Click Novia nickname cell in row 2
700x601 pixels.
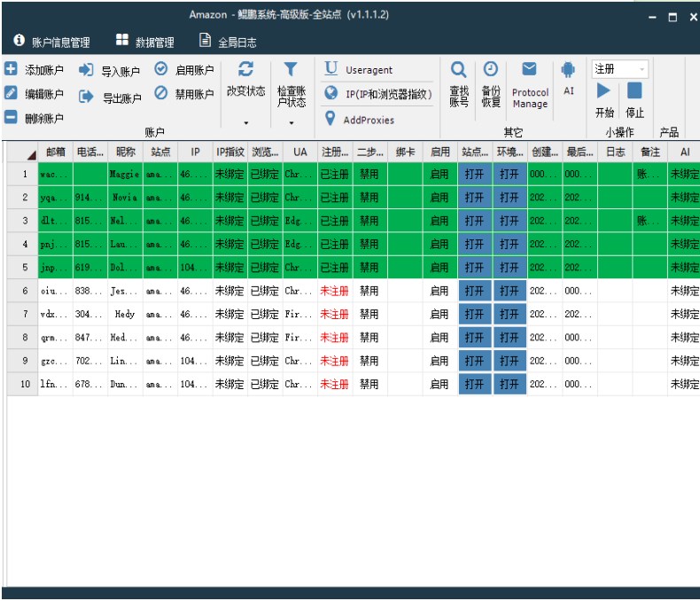(126, 198)
